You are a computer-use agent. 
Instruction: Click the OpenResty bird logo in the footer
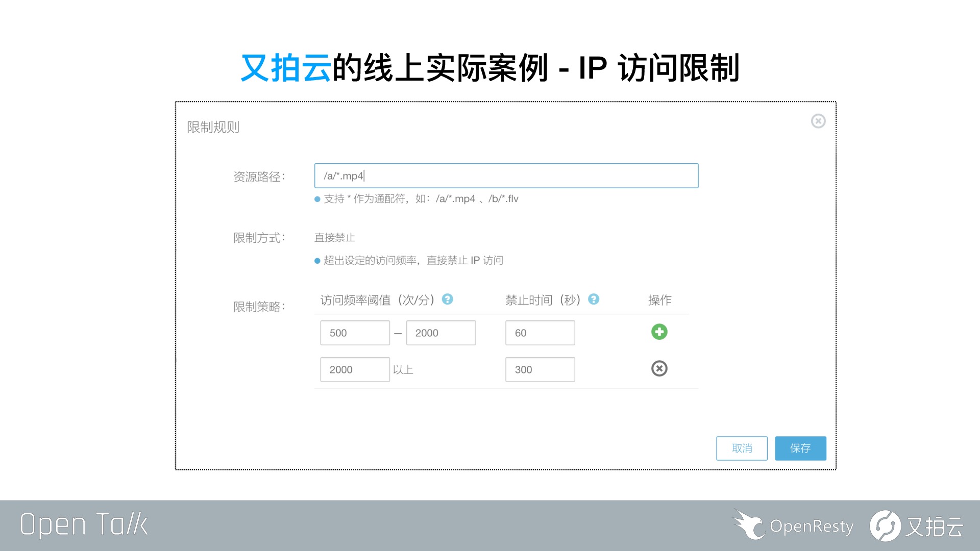pyautogui.click(x=750, y=524)
